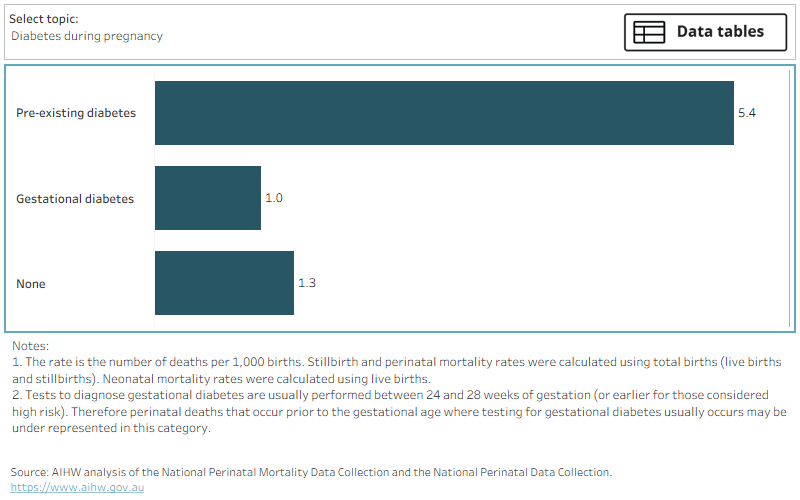Follow the https://www.aihw.gov.au link
Image resolution: width=800 pixels, height=500 pixels.
click(77, 487)
